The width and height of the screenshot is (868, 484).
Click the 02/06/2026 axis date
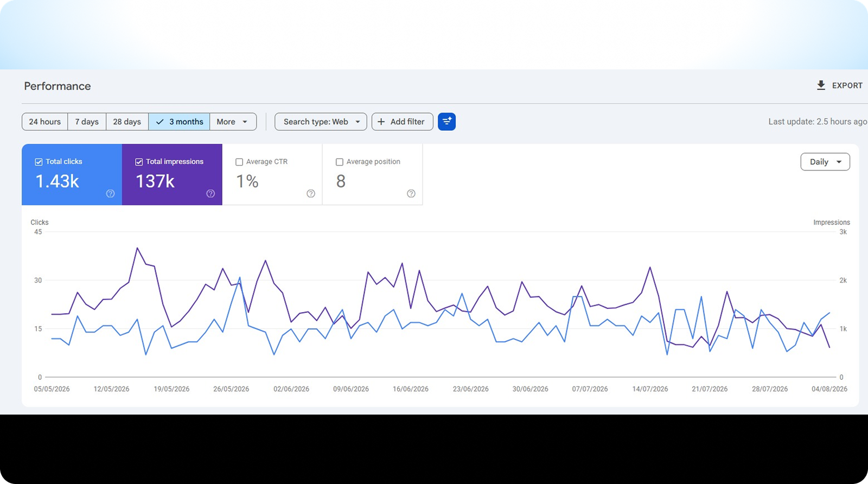(291, 389)
